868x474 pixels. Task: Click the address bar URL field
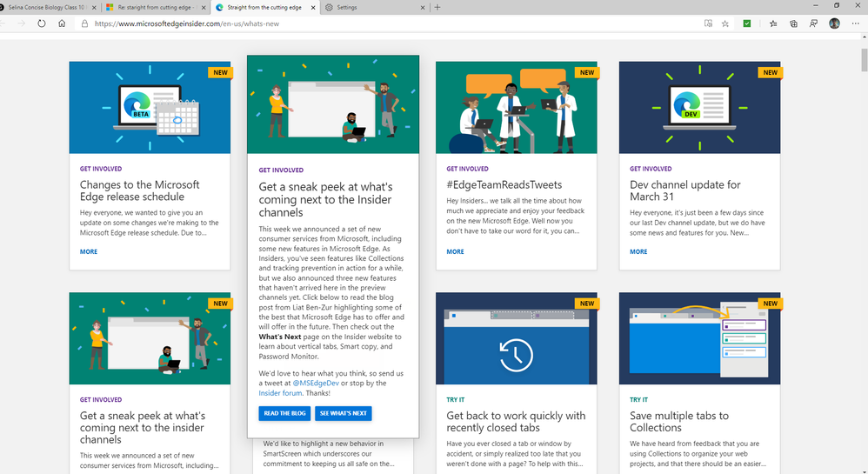point(388,23)
